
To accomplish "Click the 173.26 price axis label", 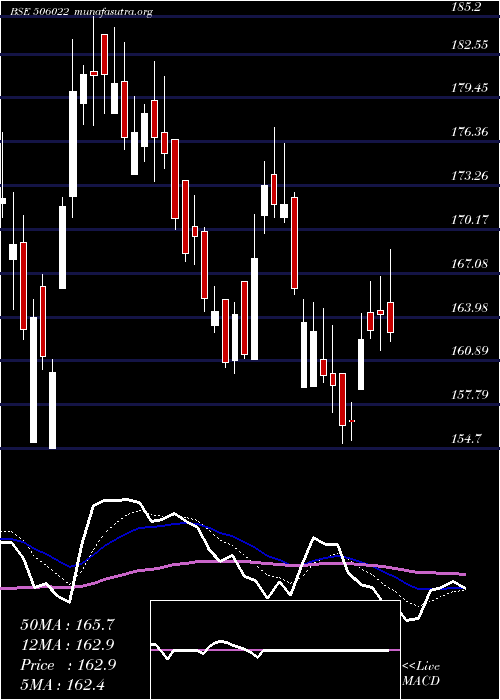I will (470, 175).
